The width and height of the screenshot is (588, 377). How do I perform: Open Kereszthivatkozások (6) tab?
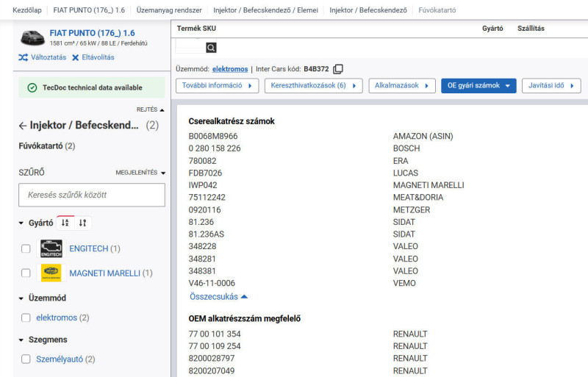(314, 85)
